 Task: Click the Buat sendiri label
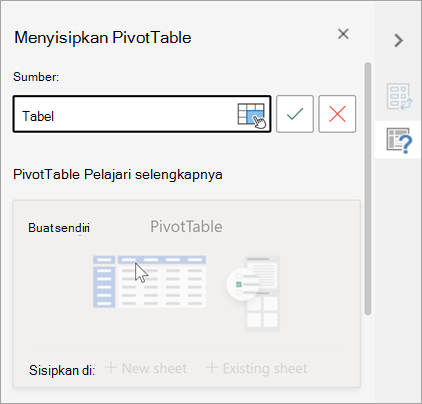(59, 228)
